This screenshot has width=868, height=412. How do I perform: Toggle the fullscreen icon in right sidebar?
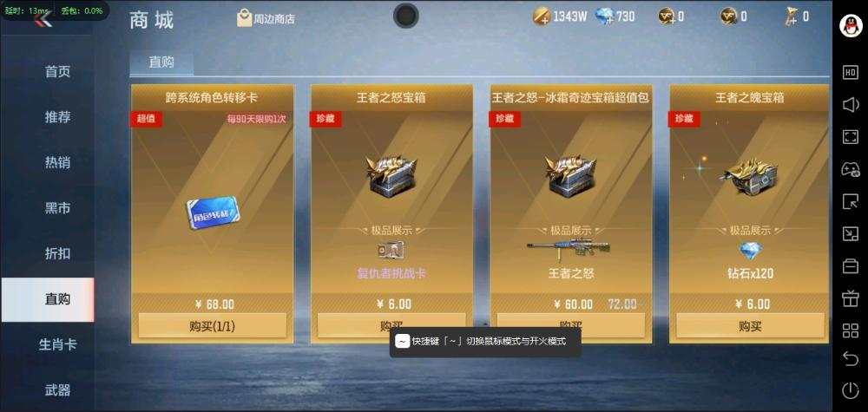(x=851, y=137)
